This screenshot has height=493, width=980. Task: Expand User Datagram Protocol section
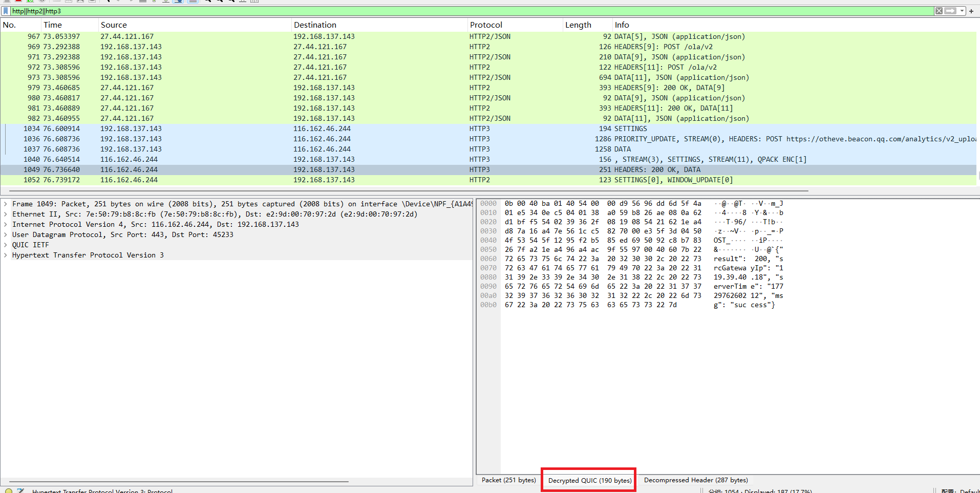tap(6, 234)
